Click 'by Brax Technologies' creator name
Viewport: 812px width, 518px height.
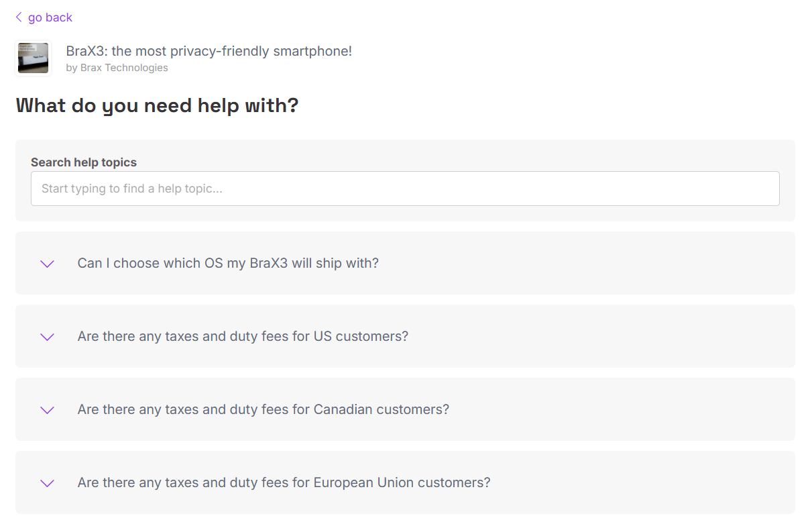117,68
